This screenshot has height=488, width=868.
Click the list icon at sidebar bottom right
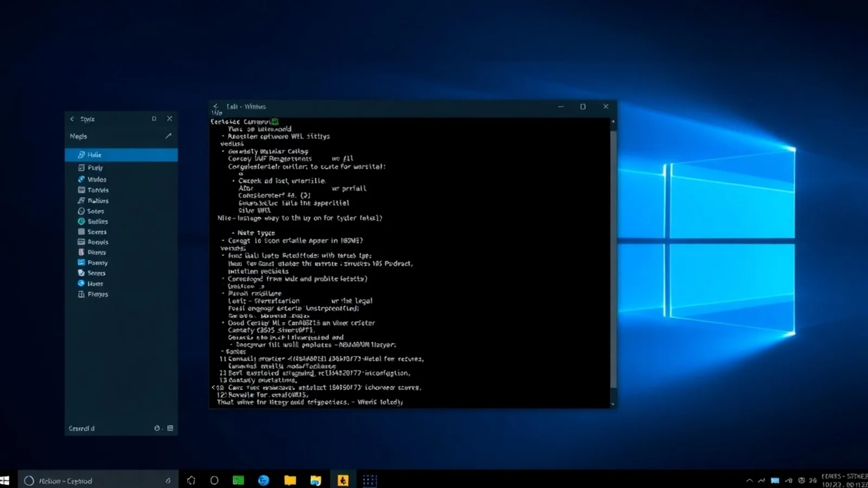coord(170,428)
